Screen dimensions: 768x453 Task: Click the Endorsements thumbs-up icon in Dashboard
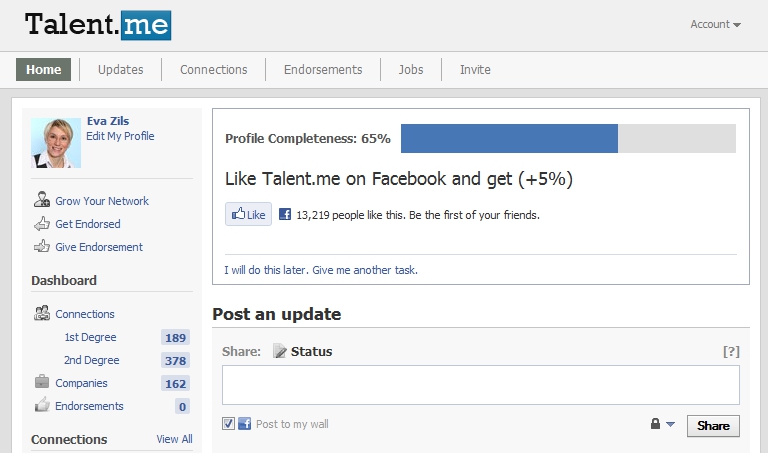(x=42, y=406)
